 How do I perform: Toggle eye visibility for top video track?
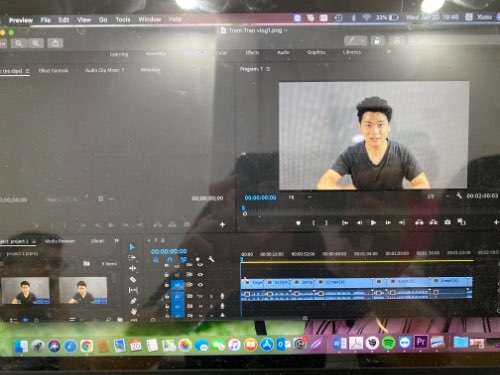(200, 265)
